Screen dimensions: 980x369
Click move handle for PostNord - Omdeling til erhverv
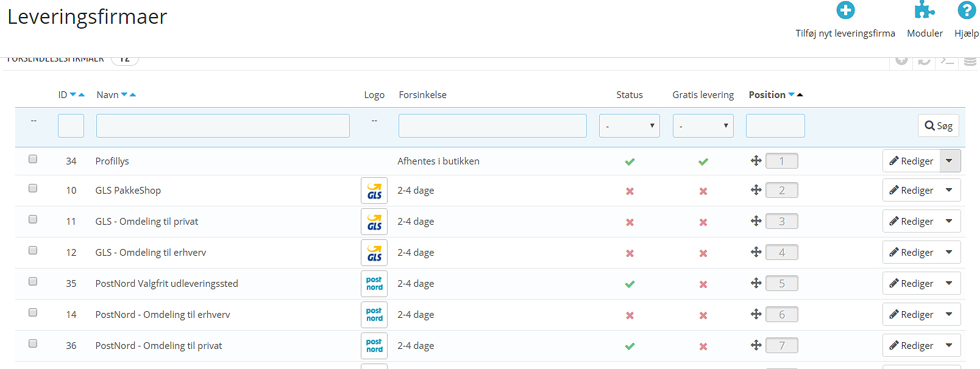[x=756, y=314]
